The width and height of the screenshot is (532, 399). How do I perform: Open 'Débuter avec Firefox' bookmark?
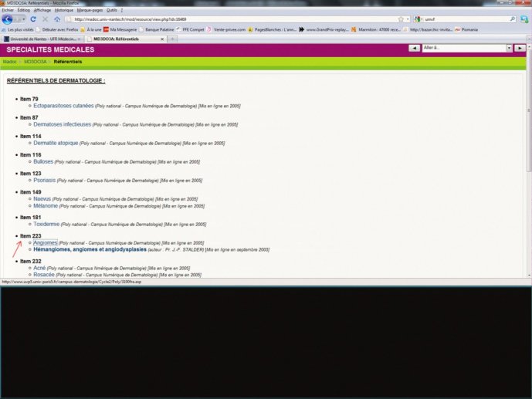[57, 30]
